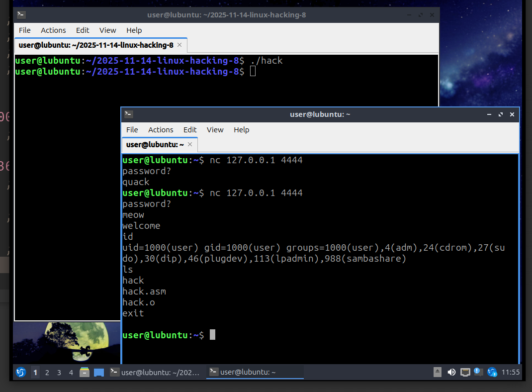Open the notifications tray icon
This screenshot has height=392, width=532.
coord(478,372)
